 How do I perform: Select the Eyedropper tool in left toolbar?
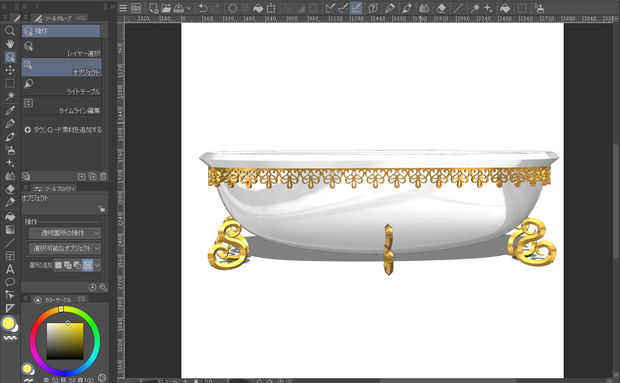click(10, 110)
